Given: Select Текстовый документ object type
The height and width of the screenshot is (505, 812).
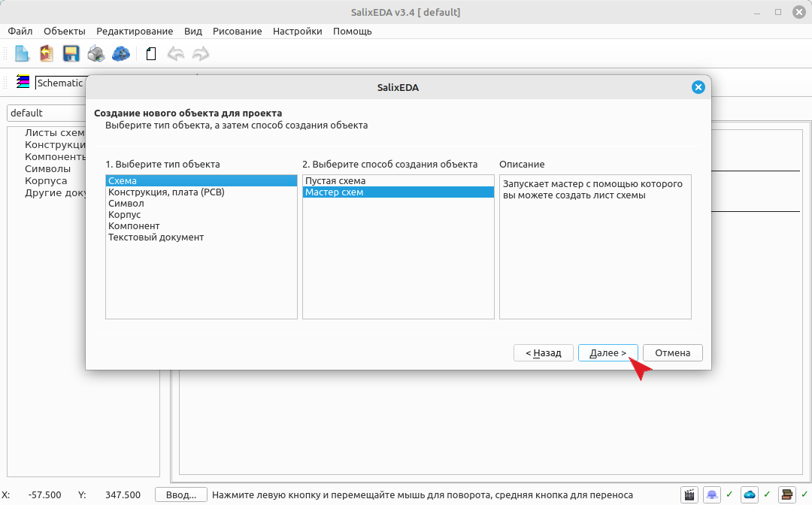Looking at the screenshot, I should (201, 237).
